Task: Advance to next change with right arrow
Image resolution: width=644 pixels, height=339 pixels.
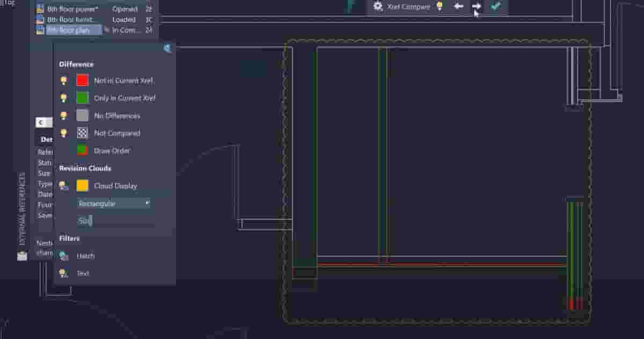Action: click(x=476, y=7)
